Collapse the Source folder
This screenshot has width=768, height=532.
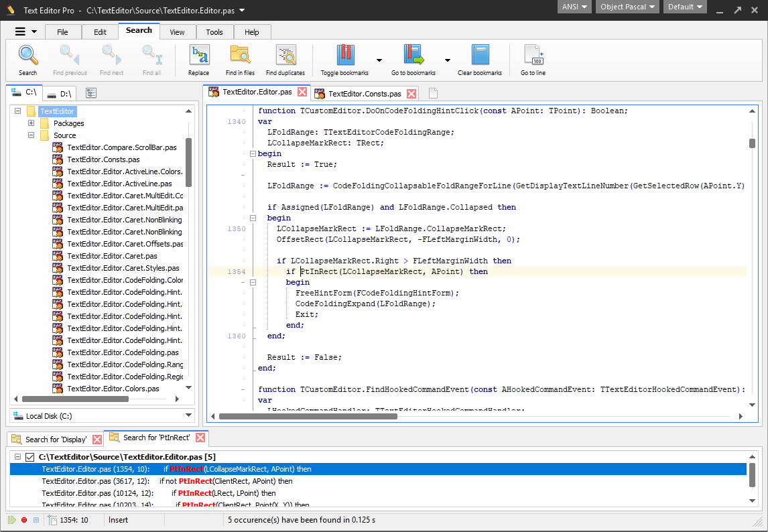[x=31, y=135]
